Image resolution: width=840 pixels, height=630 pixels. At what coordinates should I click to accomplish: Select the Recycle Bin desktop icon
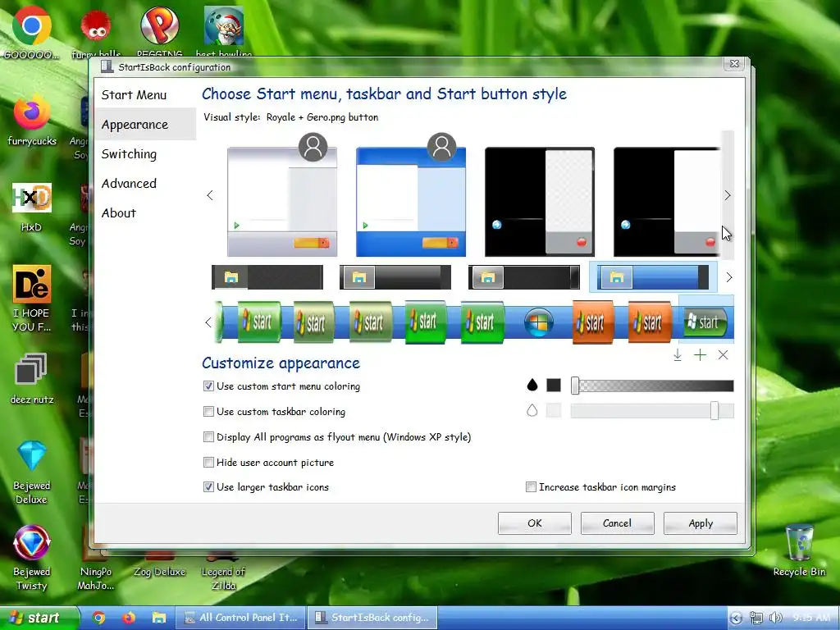[x=799, y=550]
